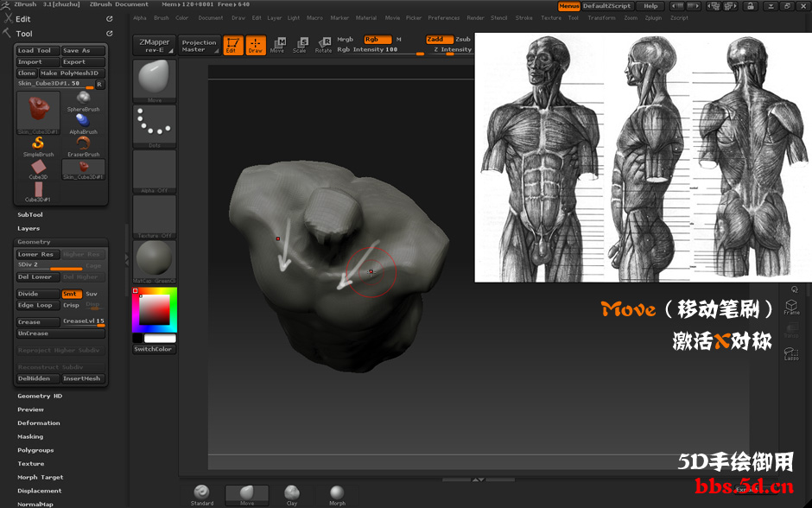Open the Dots stroke selector
The height and width of the screenshot is (508, 812).
155,126
